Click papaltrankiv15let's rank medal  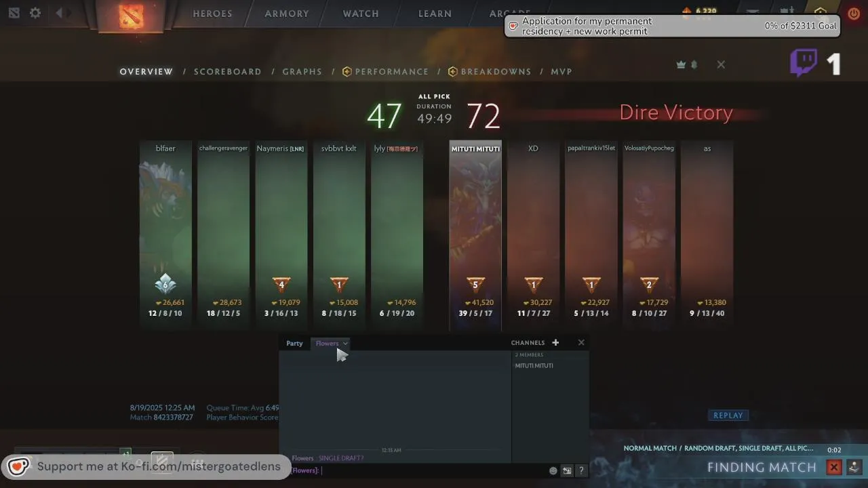tap(591, 285)
